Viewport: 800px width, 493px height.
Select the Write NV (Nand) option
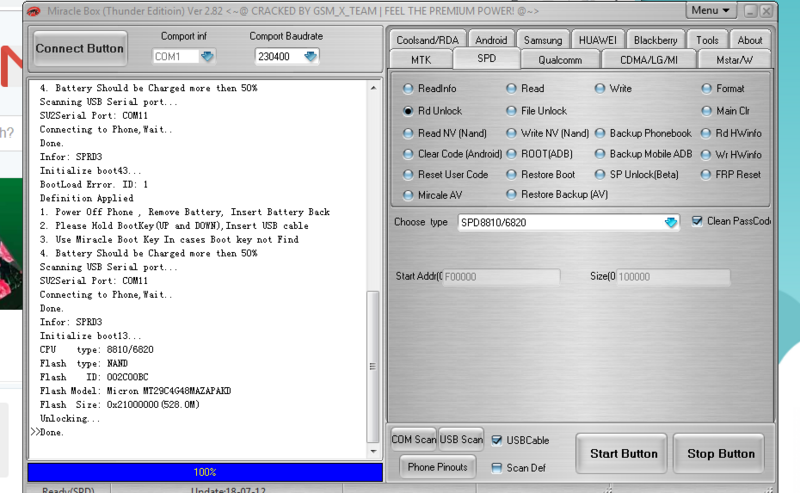coord(547,133)
